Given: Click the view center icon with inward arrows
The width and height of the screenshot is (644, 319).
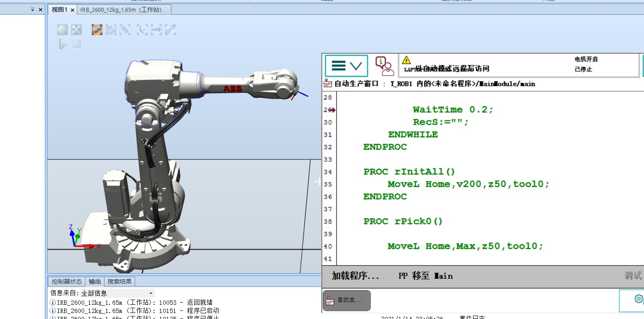Looking at the screenshot, I should [x=76, y=29].
